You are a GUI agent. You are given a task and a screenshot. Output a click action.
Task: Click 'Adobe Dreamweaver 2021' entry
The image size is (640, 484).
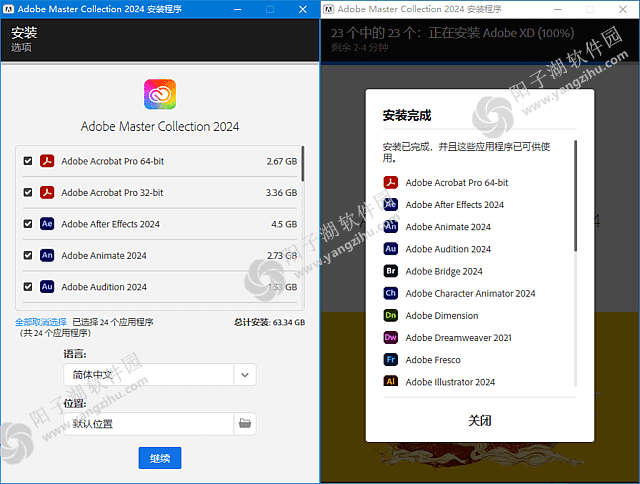point(458,337)
